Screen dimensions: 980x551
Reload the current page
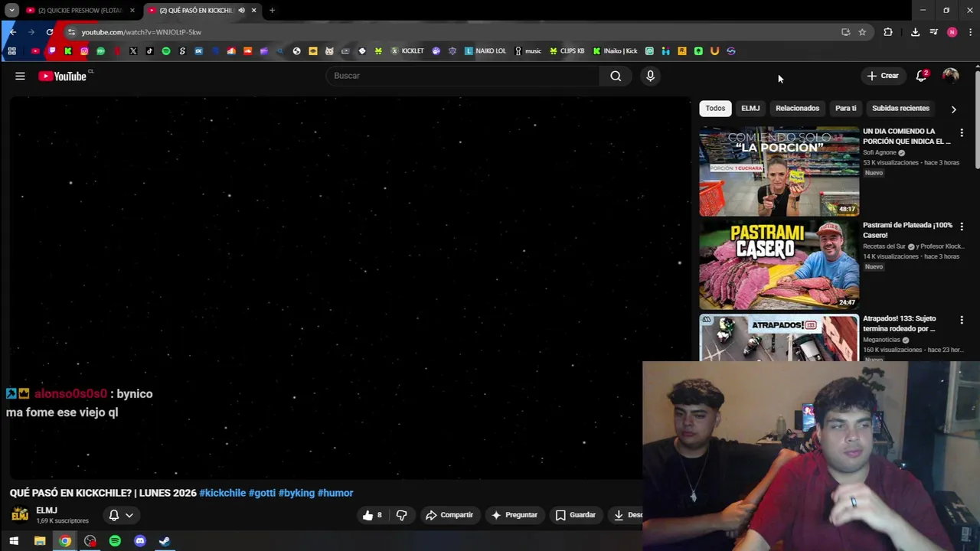pyautogui.click(x=50, y=32)
